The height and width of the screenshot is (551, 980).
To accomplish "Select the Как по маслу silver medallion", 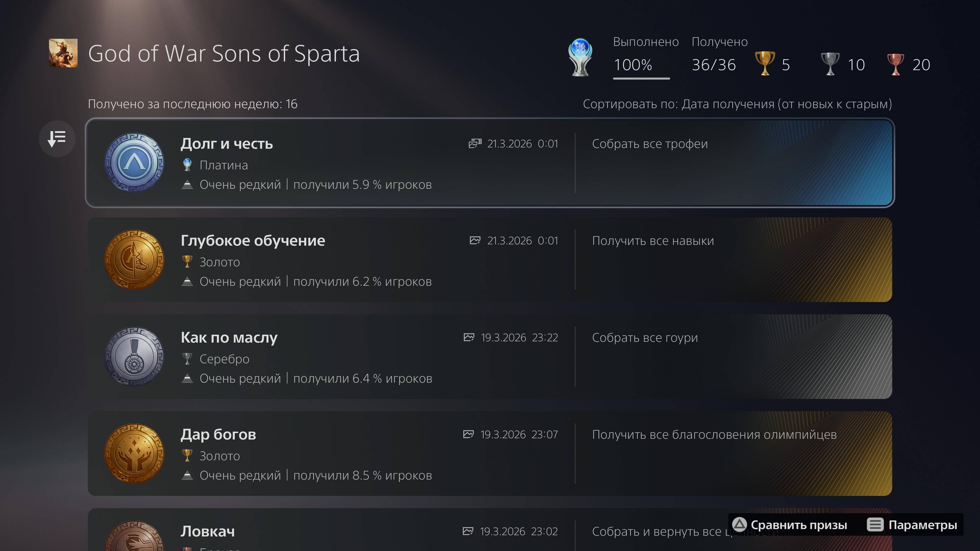I will click(134, 357).
